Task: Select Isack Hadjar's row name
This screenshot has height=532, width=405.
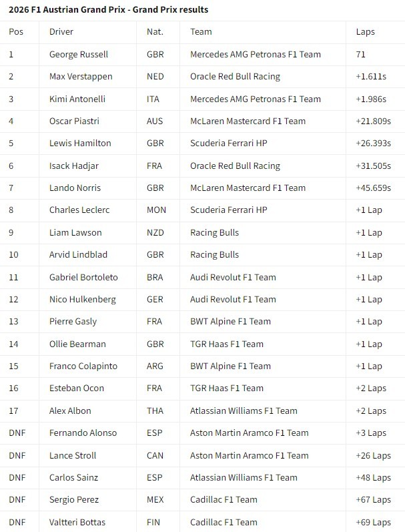Action: tap(73, 166)
